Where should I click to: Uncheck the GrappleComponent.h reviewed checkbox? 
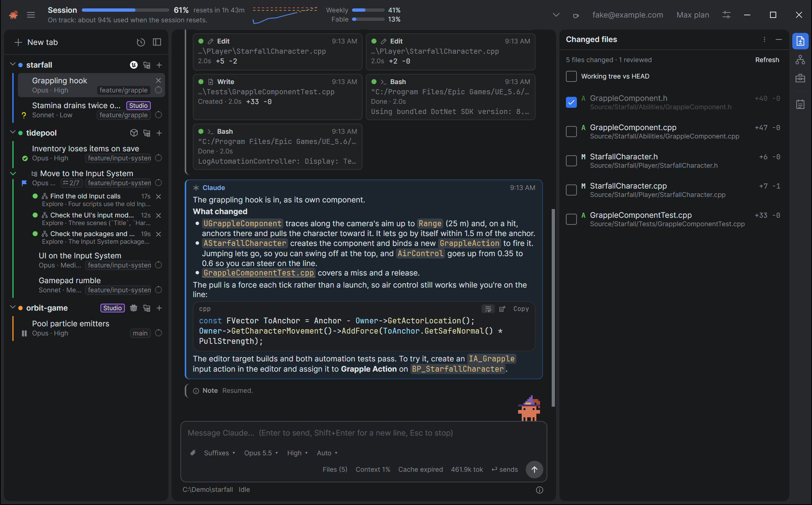click(x=571, y=102)
